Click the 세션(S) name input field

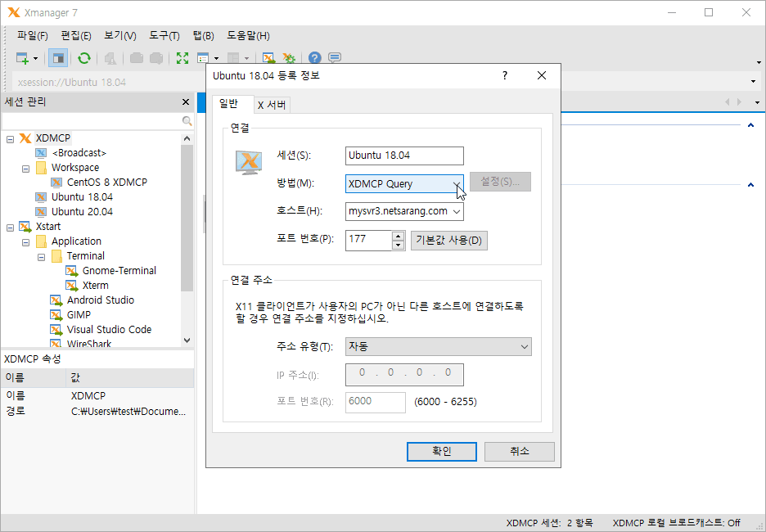click(x=404, y=156)
